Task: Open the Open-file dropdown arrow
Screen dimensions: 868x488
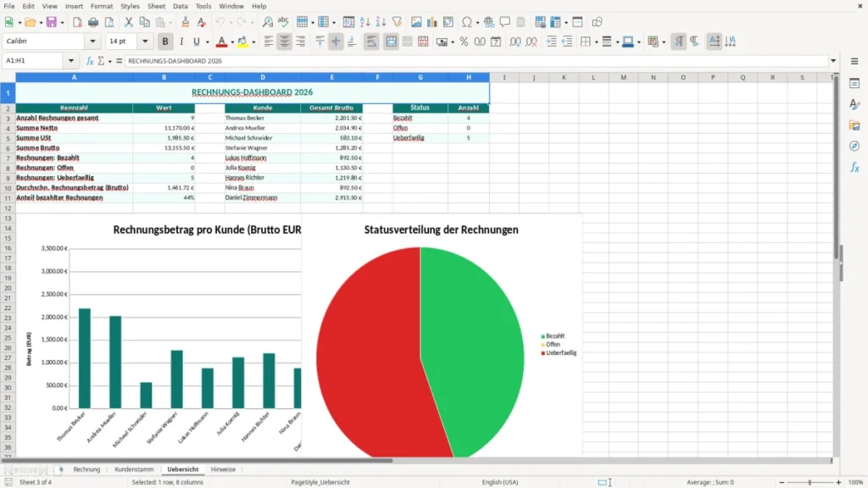Action: tap(41, 23)
